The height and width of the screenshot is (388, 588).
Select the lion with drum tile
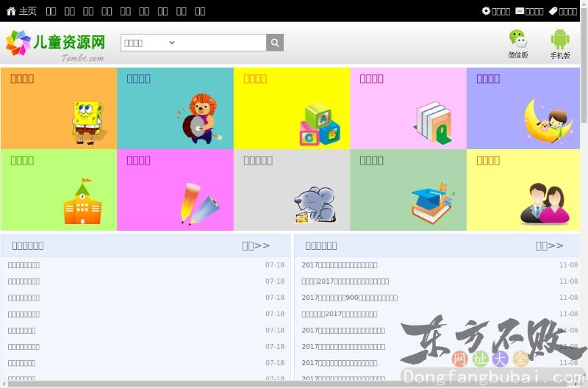175,109
